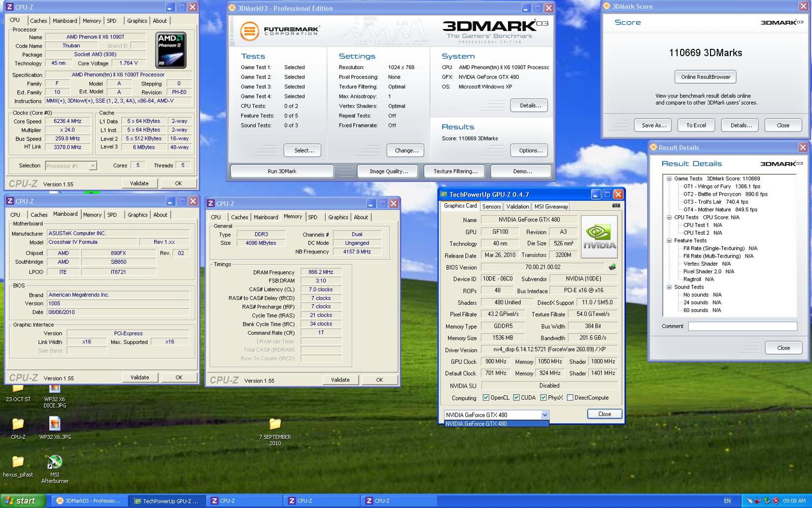812x508 pixels.
Task: Collapse the Sound Tests tree node
Action: 669,287
